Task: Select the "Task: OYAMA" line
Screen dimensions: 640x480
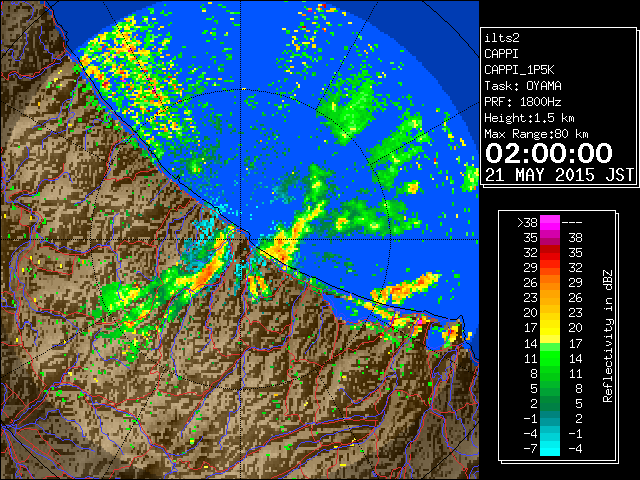Action: coord(523,86)
